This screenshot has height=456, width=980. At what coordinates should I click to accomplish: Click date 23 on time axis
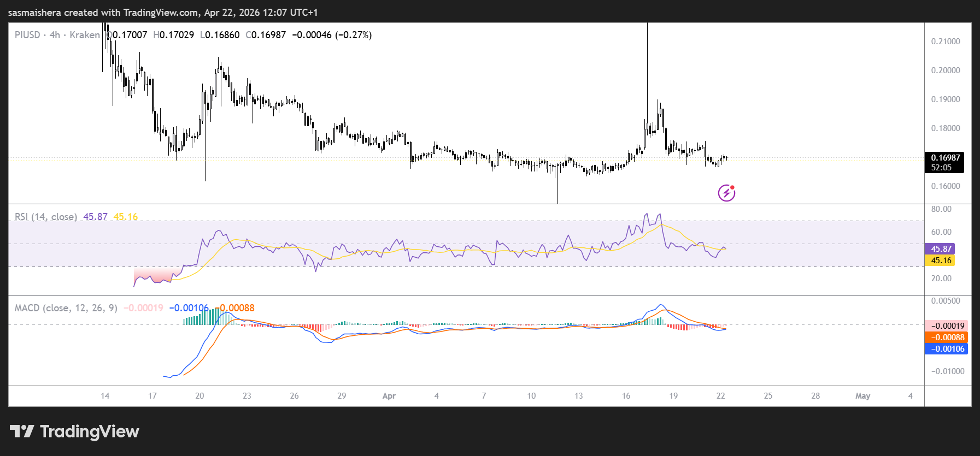[247, 396]
